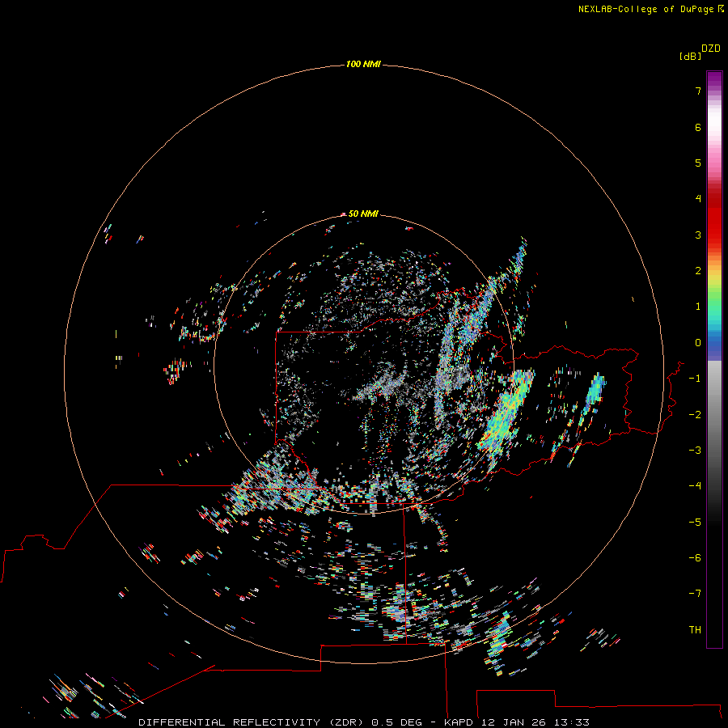Click the -5 value on the color scale
Viewport: 728px width, 728px height.
pyautogui.click(x=695, y=522)
